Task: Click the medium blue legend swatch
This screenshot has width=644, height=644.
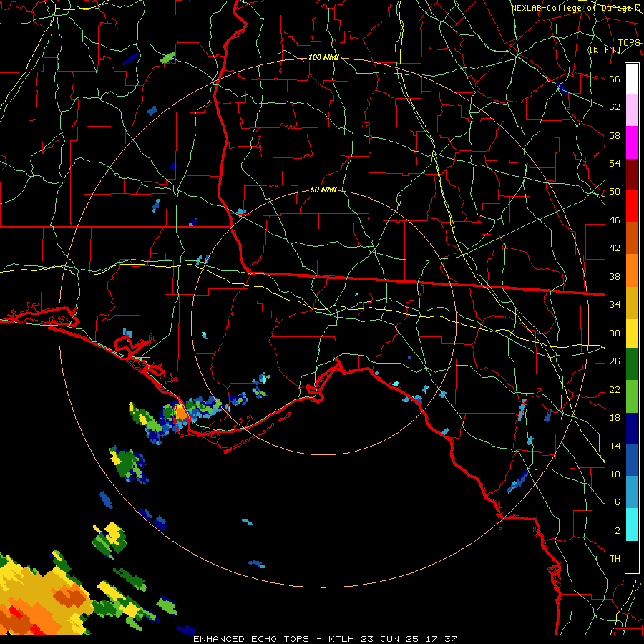Action: 632,462
